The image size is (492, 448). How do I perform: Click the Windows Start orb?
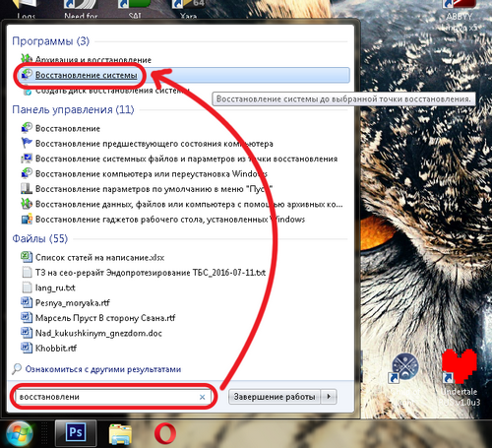tap(20, 433)
